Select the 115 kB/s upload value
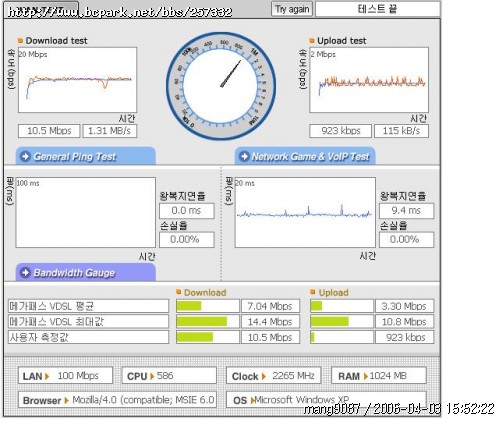 click(401, 131)
